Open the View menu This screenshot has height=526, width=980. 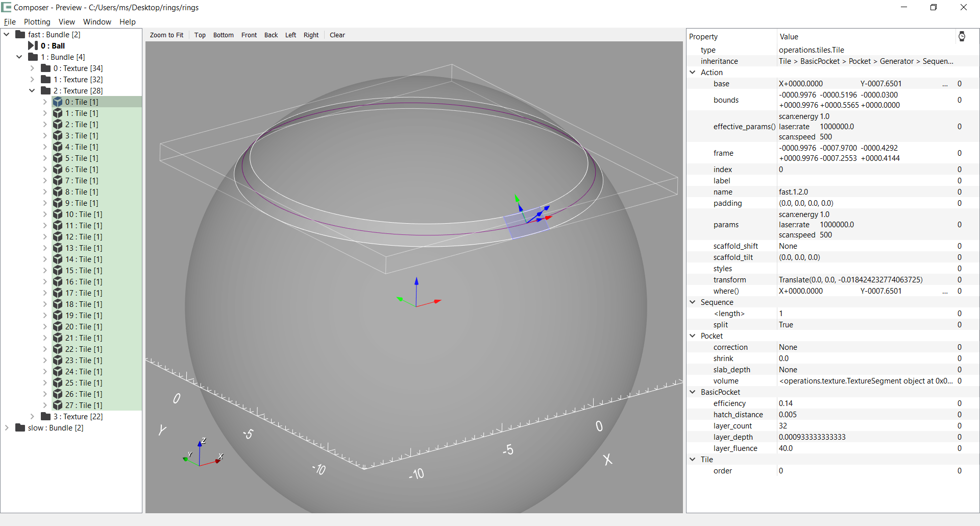(x=67, y=21)
